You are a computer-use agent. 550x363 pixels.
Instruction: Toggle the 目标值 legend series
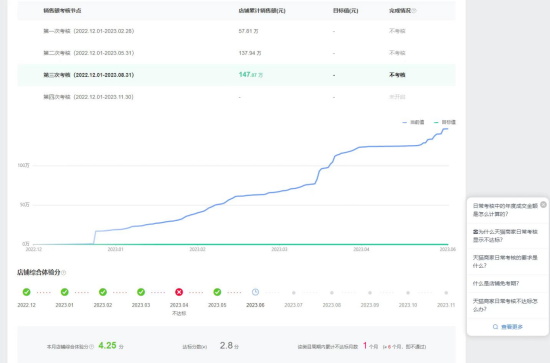pos(445,122)
